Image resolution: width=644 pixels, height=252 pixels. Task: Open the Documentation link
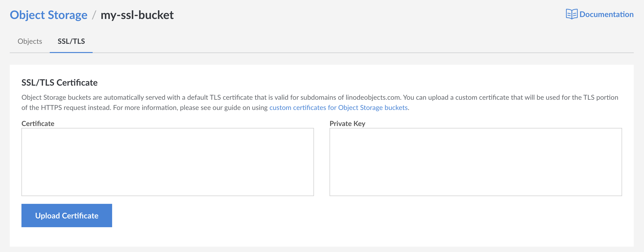tap(607, 14)
